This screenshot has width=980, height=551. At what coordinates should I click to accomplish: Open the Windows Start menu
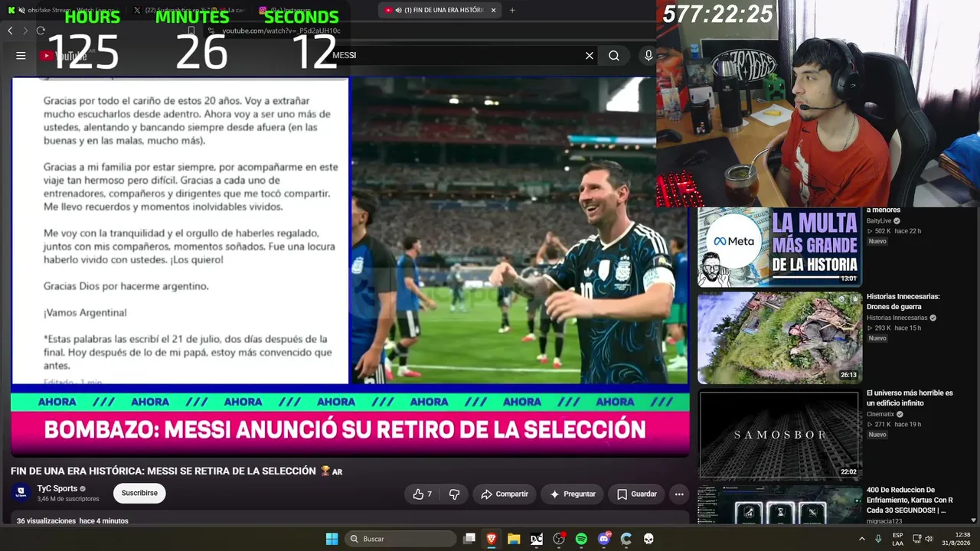click(332, 539)
